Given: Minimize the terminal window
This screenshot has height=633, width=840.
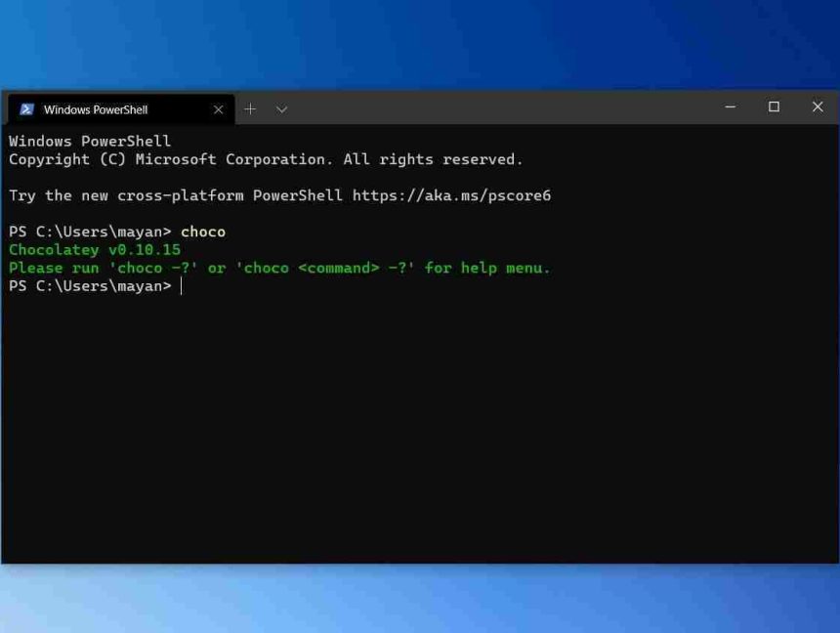Looking at the screenshot, I should (730, 106).
